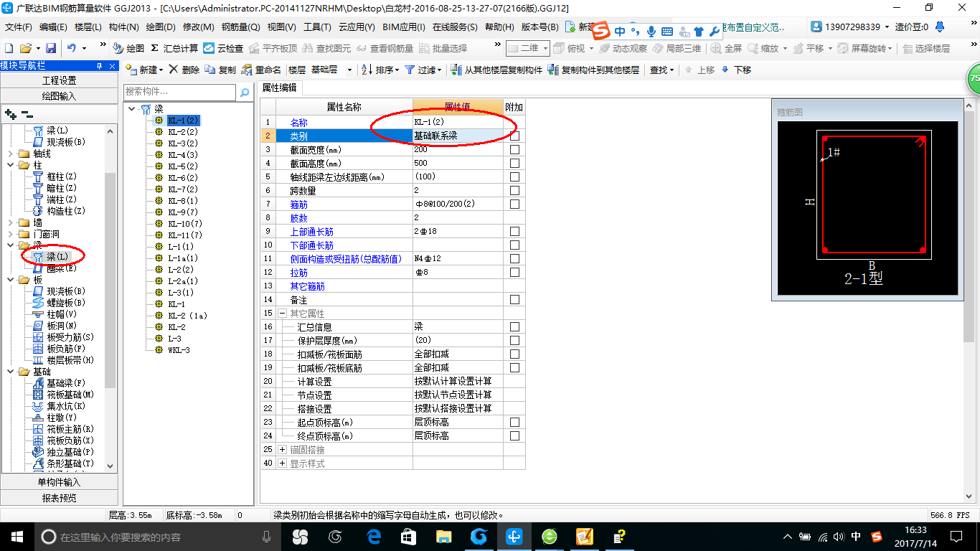Toggle 附加 checkbox for 截面高度 row
Screen dimensions: 980x551
tap(514, 163)
